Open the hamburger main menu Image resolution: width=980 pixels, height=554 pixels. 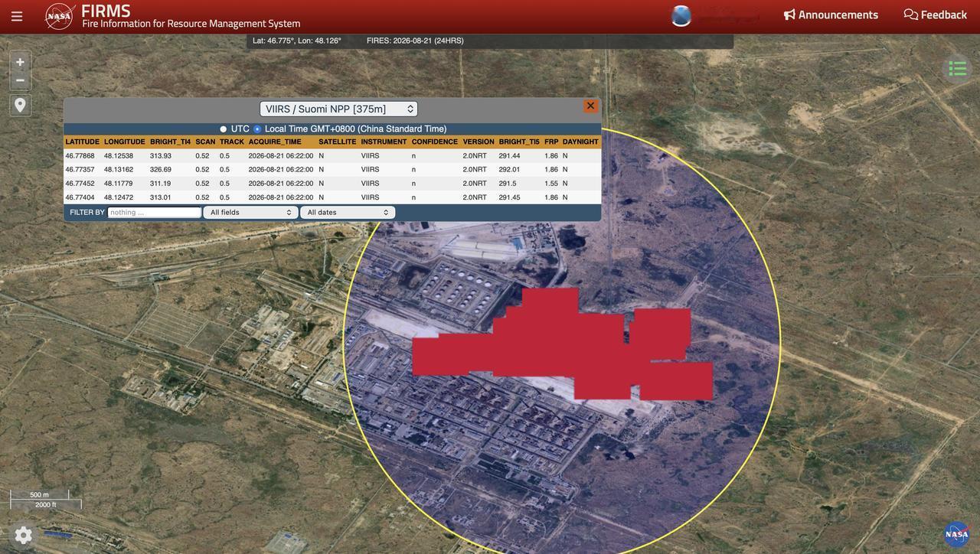(x=17, y=16)
